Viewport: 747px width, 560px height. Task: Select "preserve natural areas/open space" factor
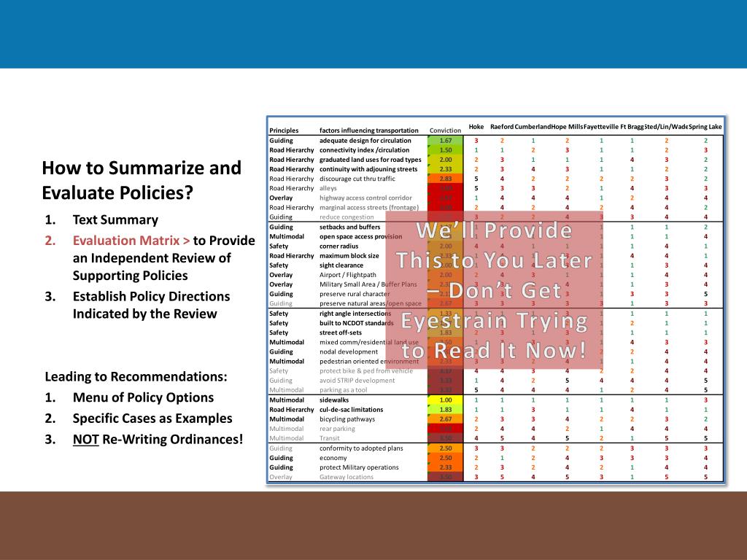coord(370,303)
